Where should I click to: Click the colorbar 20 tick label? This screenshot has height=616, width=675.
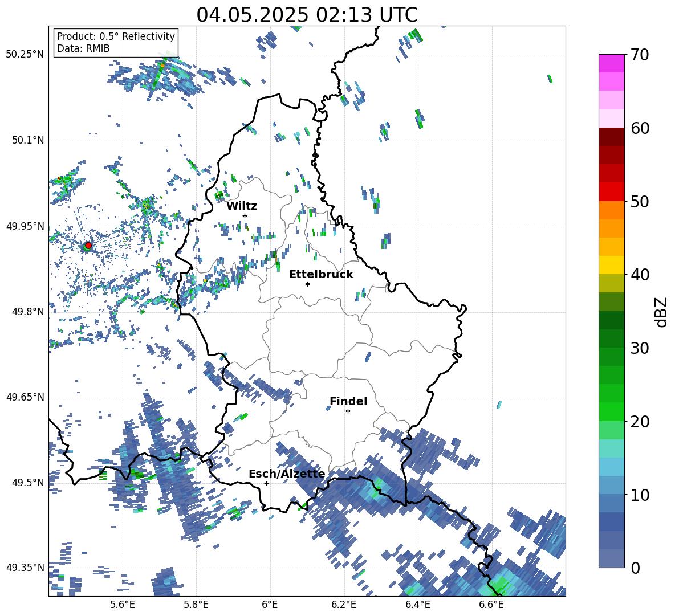click(x=640, y=422)
